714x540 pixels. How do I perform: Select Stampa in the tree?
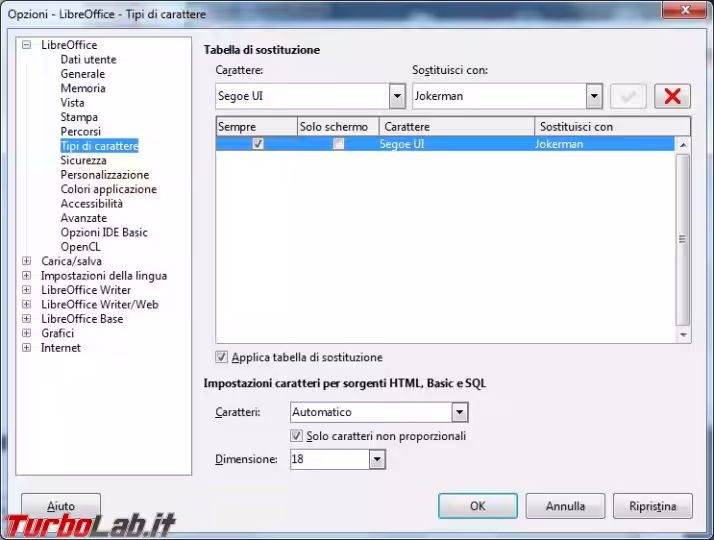coord(79,117)
